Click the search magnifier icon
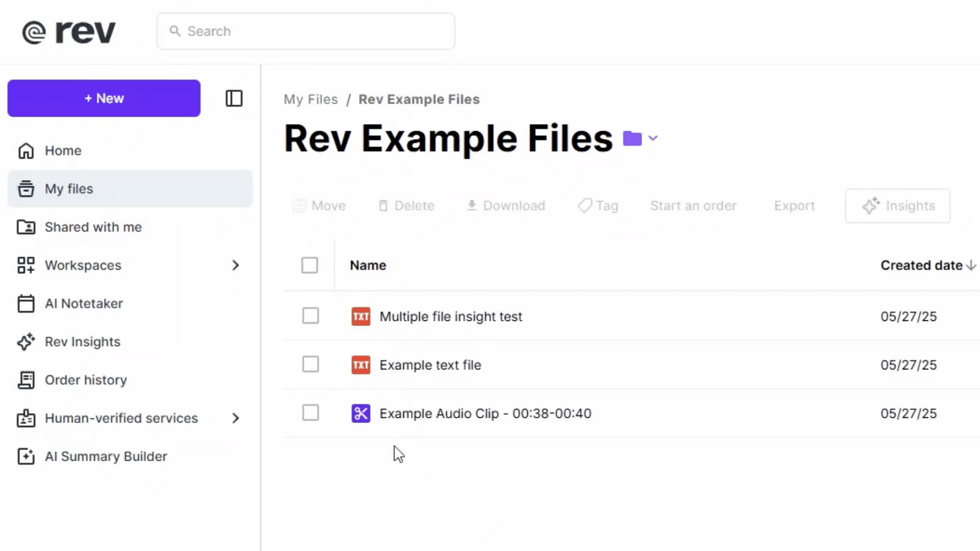980x551 pixels. coord(175,31)
